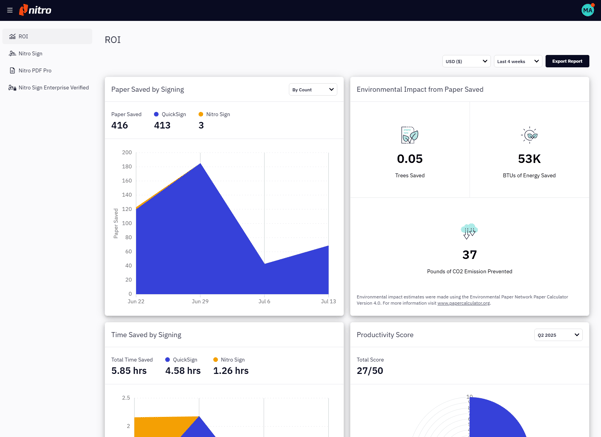This screenshot has width=601, height=437.
Task: Click the ROI chart icon in sidebar
Action: click(x=12, y=36)
